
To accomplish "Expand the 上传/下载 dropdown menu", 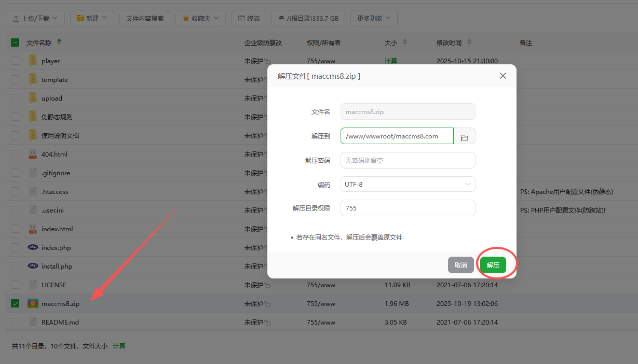I will (35, 18).
